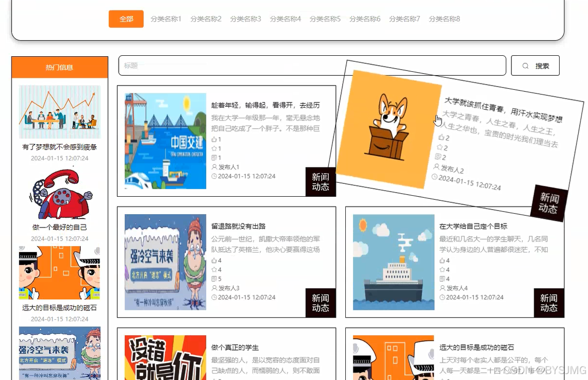588x380 pixels.
Task: Click clock icon on 在大学给自己定个目标 card
Action: click(442, 297)
